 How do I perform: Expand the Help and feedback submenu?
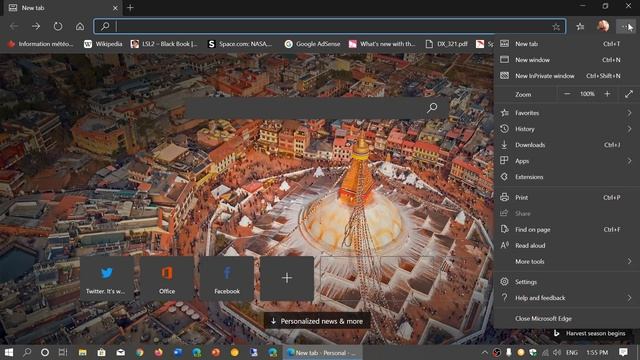pos(567,298)
